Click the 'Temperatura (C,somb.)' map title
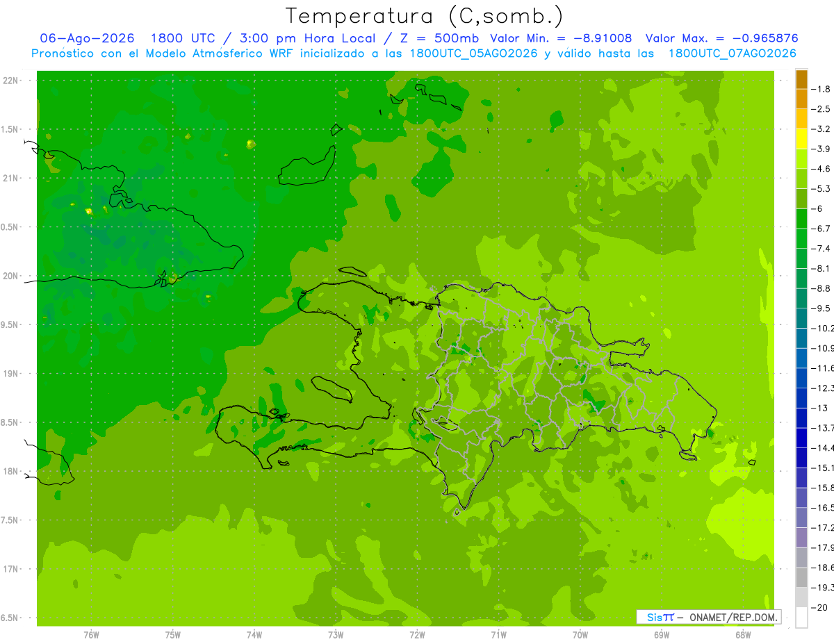Viewport: 834px width, 644px height. [x=425, y=16]
